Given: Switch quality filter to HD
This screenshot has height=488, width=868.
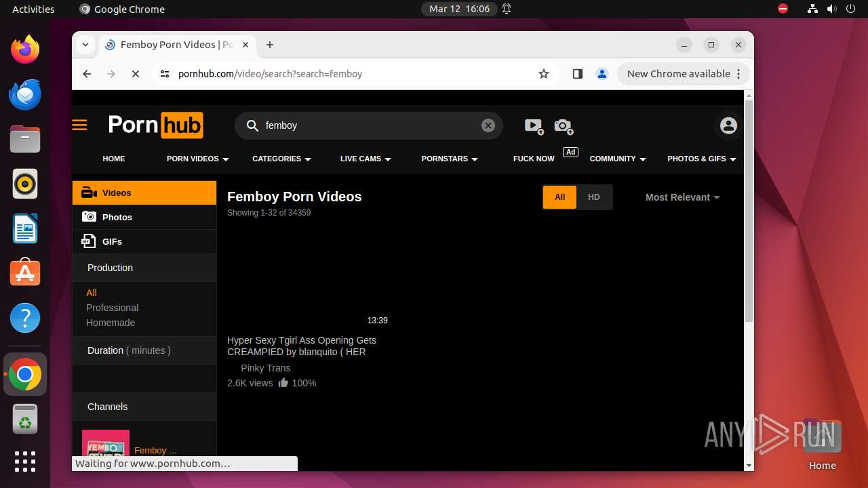Looking at the screenshot, I should point(594,197).
